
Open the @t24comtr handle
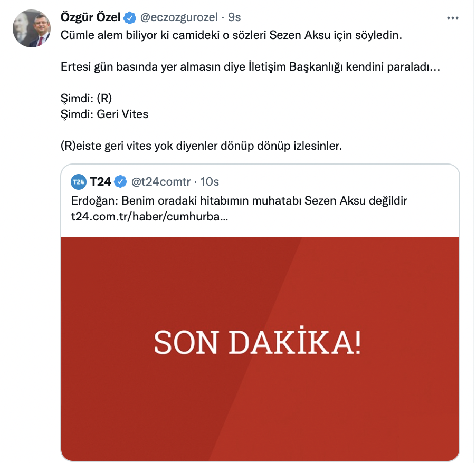click(160, 182)
